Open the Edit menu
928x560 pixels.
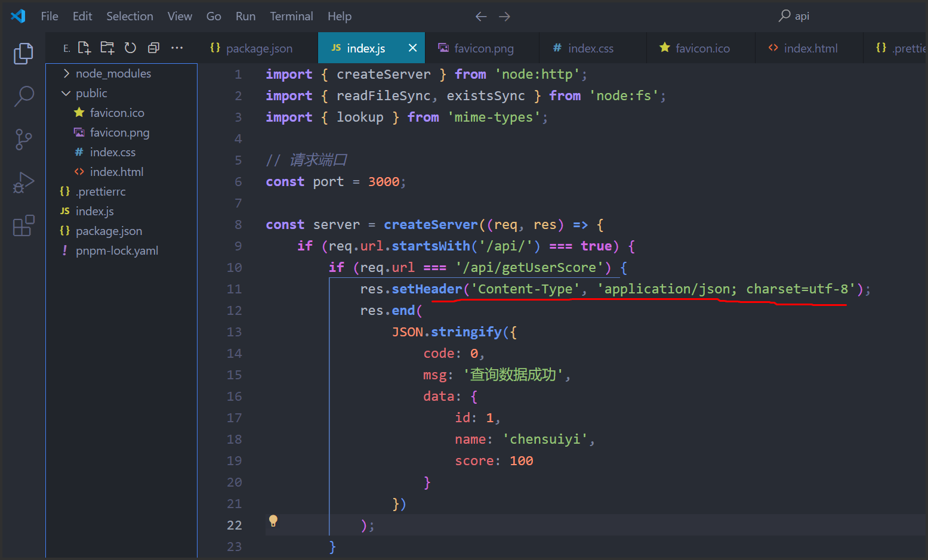point(82,16)
